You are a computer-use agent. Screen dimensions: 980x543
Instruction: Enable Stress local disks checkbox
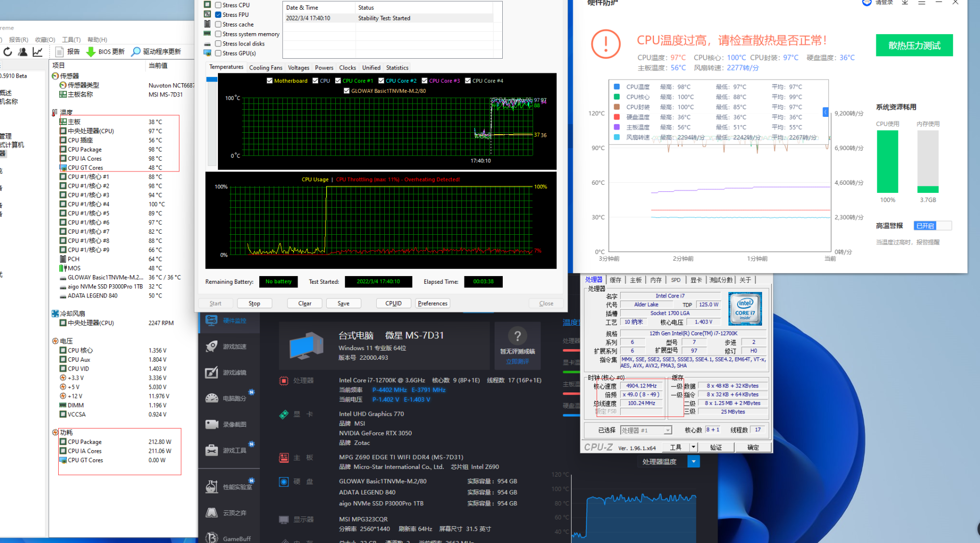218,44
